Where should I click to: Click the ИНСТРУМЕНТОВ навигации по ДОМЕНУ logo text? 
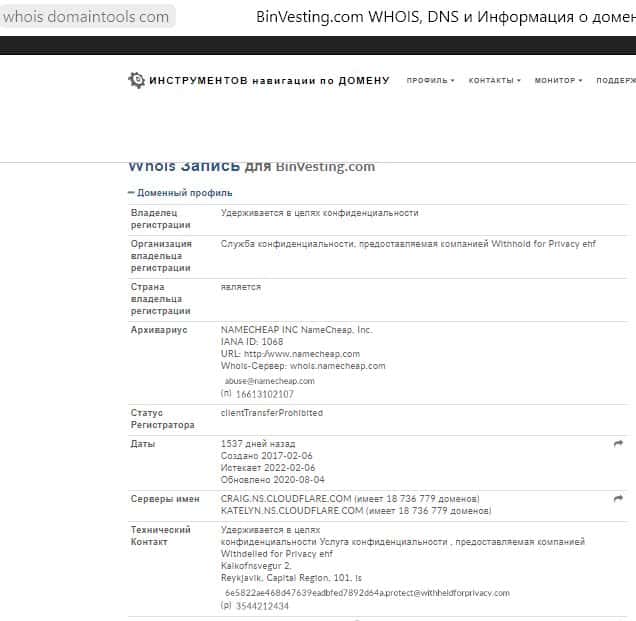tap(269, 80)
